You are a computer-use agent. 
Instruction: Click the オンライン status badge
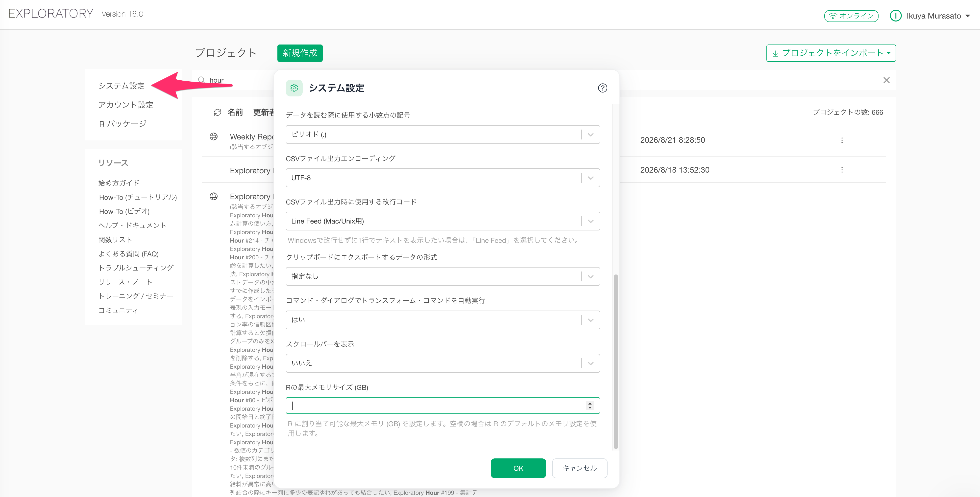click(x=851, y=16)
